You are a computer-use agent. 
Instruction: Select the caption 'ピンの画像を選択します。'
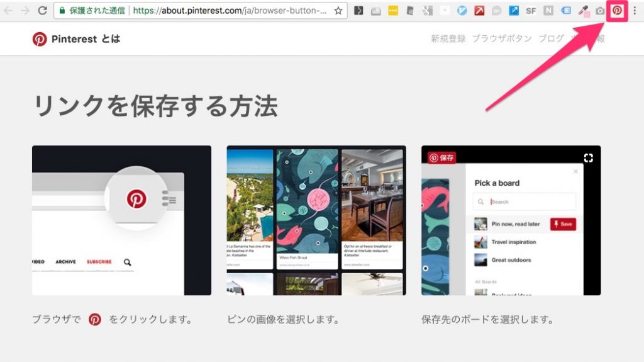[x=283, y=319]
